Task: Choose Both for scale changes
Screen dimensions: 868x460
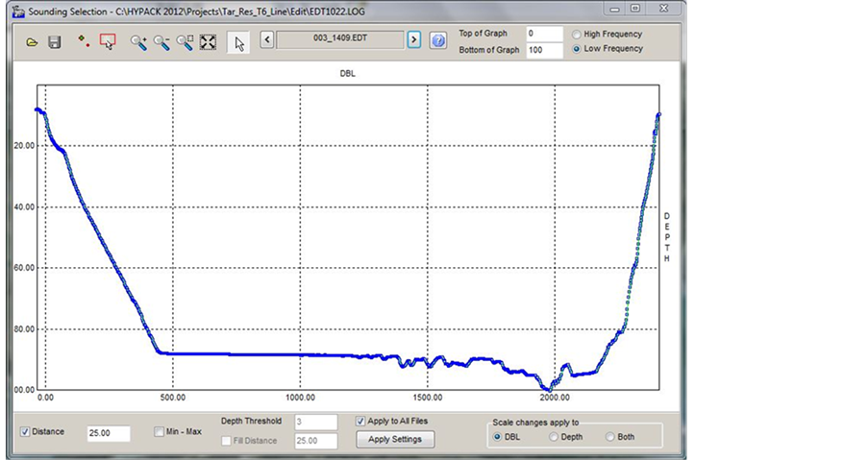Action: click(611, 437)
